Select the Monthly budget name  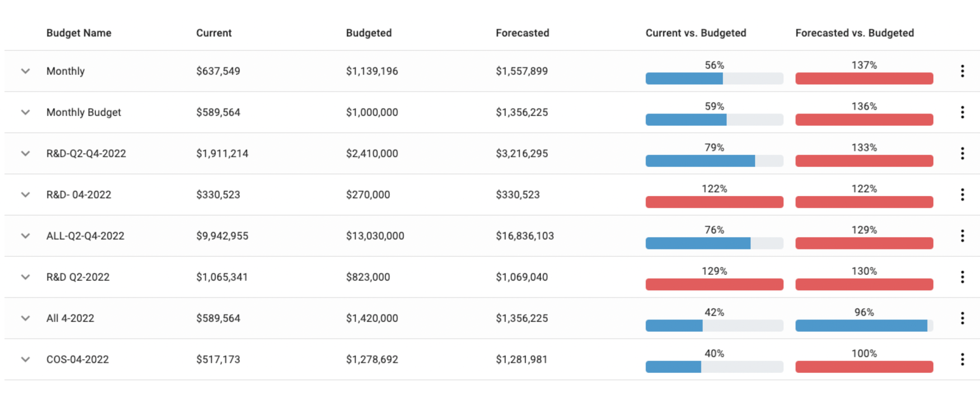pos(66,71)
